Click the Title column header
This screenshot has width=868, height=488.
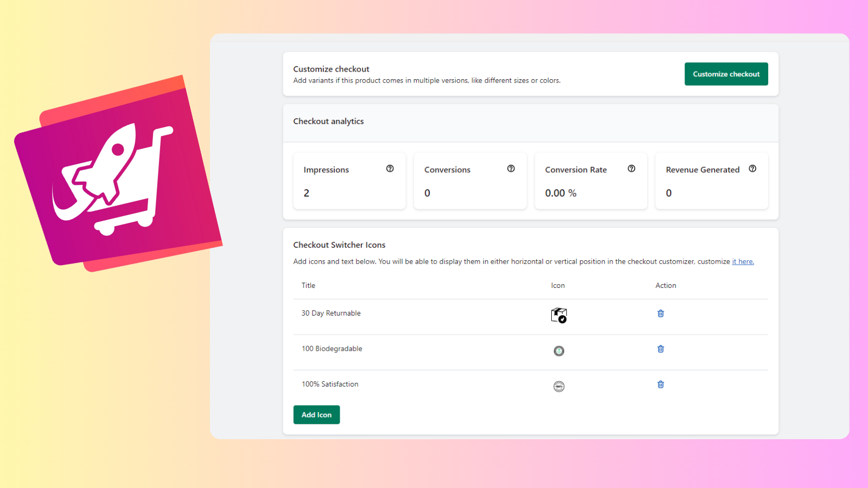pyautogui.click(x=308, y=285)
